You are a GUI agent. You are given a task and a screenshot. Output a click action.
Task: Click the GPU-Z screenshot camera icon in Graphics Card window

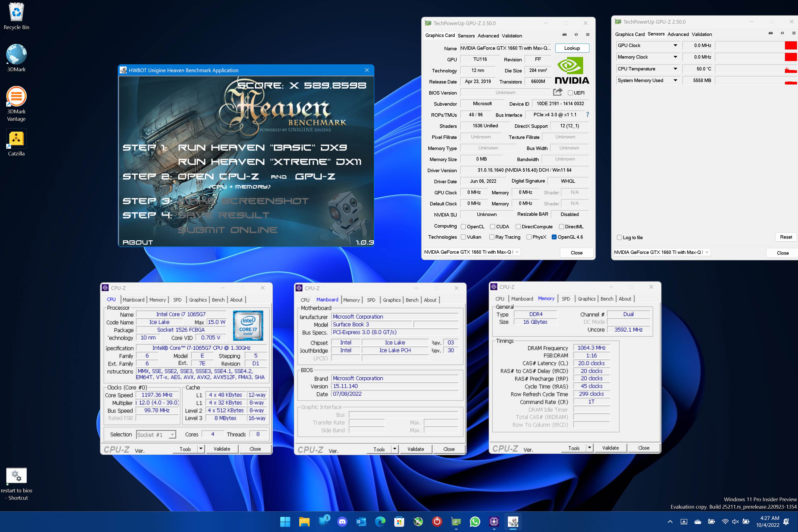click(x=564, y=35)
